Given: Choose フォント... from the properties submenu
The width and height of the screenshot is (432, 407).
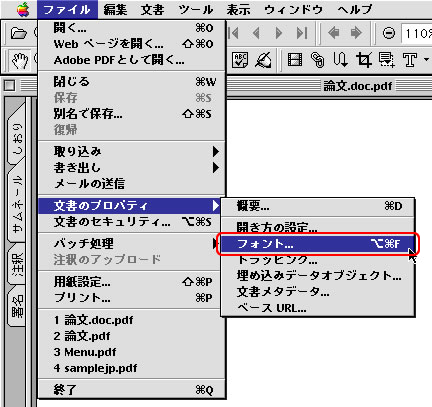Looking at the screenshot, I should [317, 244].
